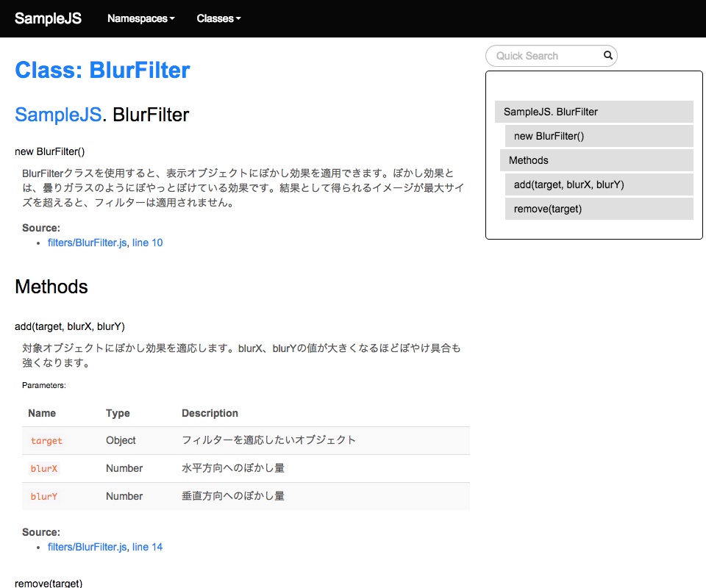The width and height of the screenshot is (706, 588).
Task: Click the blurY parameter name cell
Action: coord(43,497)
